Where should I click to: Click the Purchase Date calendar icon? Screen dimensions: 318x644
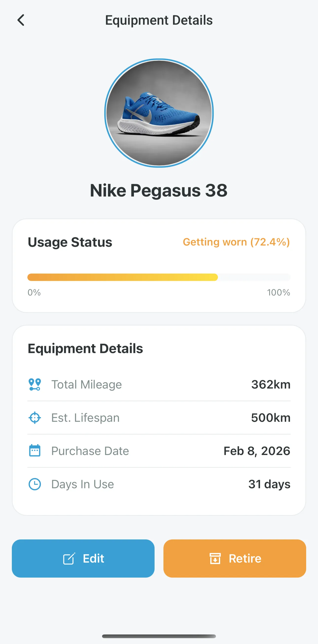[x=35, y=451]
